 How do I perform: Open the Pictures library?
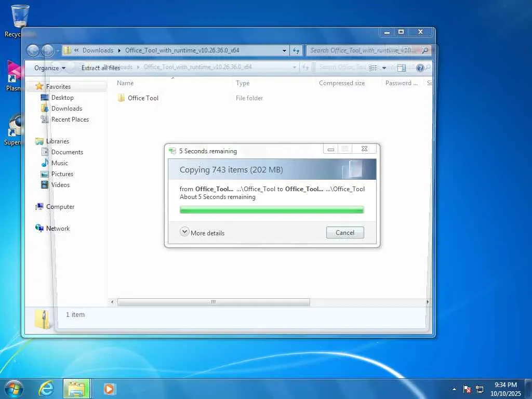[62, 174]
